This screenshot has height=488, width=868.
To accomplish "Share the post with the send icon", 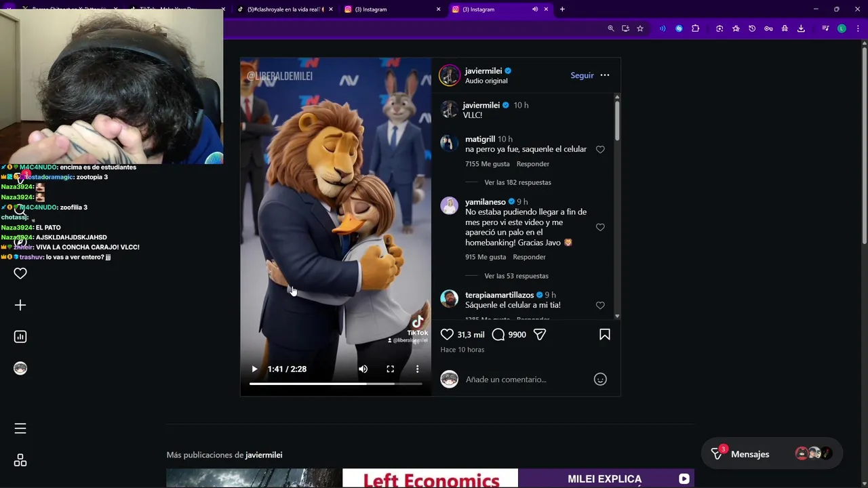I will pos(540,334).
